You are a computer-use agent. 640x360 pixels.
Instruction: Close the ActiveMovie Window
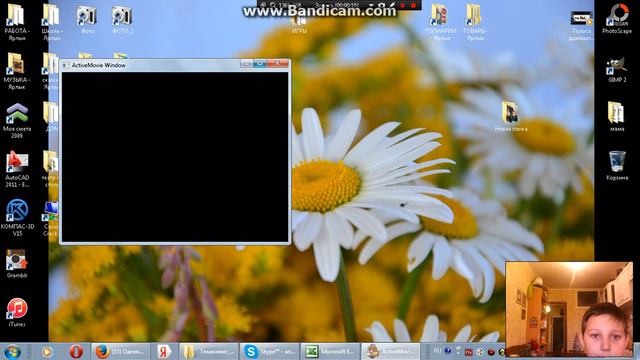tap(278, 64)
